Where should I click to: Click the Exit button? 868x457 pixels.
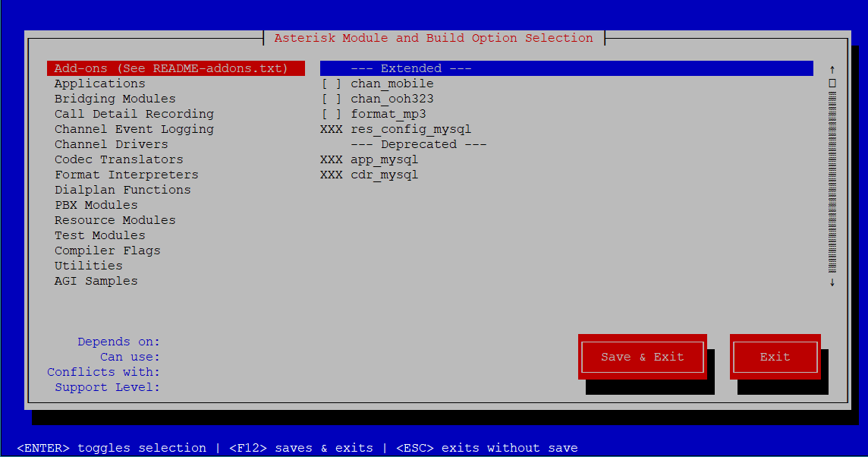[x=775, y=357]
